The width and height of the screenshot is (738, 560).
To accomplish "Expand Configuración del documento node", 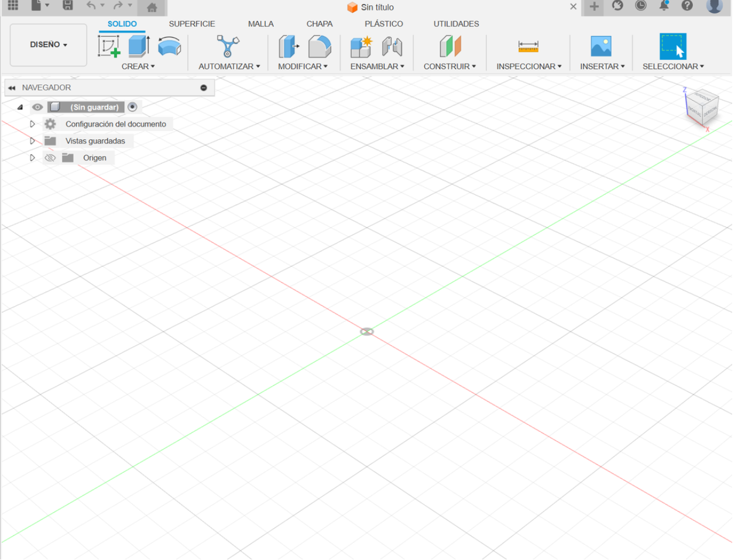I will (x=32, y=124).
